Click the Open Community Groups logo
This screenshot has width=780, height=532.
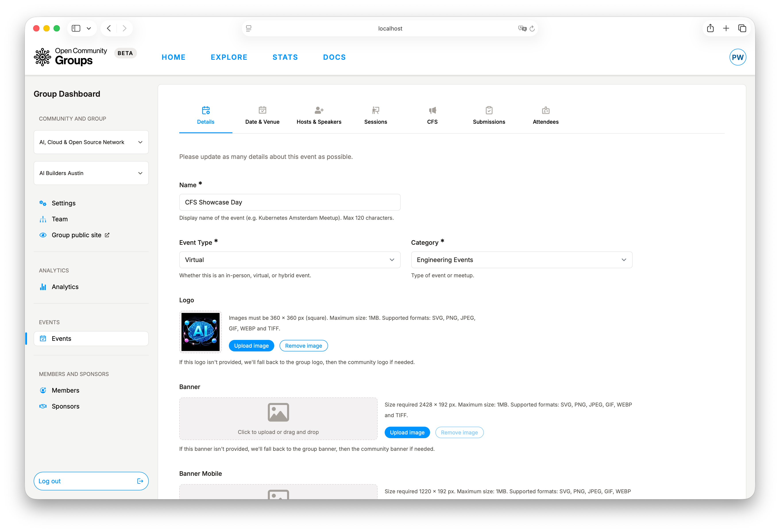70,57
